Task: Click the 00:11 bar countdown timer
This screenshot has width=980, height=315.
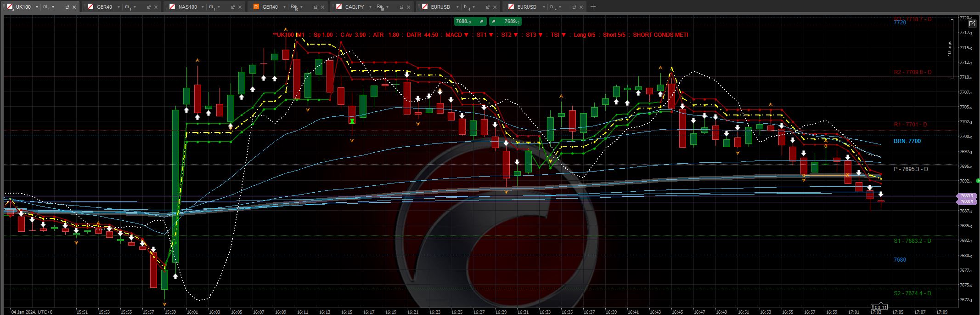Action: click(879, 307)
